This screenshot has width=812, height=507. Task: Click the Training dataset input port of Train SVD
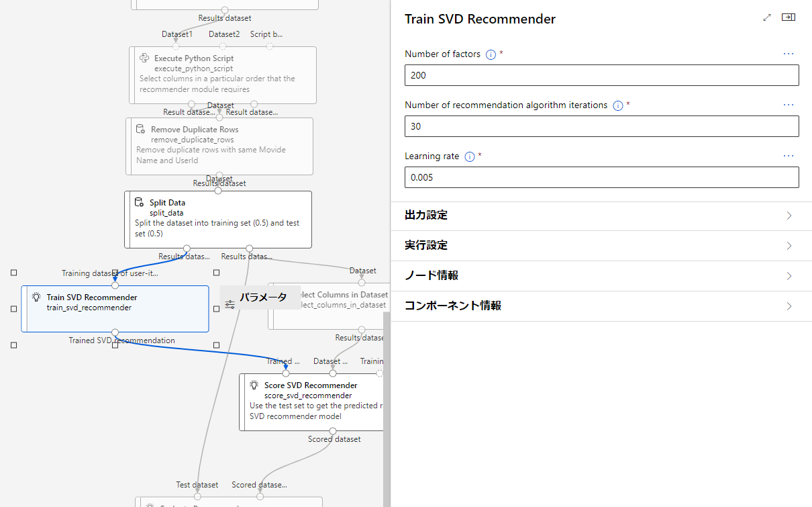pyautogui.click(x=115, y=285)
